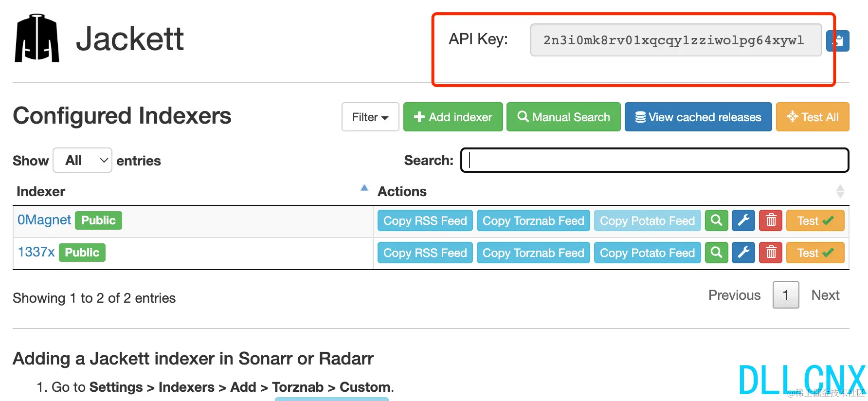The height and width of the screenshot is (401, 868).
Task: Open Manual Search
Action: [x=563, y=117]
